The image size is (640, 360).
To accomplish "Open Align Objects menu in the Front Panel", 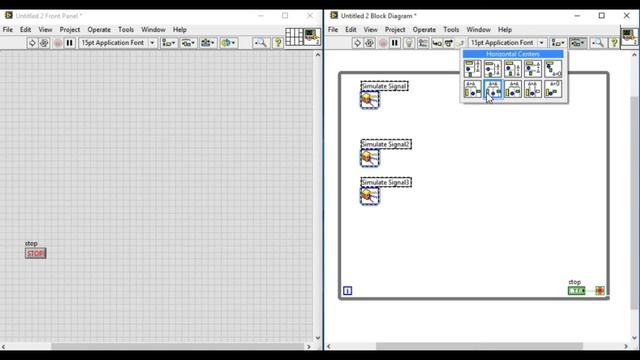I will [169, 43].
